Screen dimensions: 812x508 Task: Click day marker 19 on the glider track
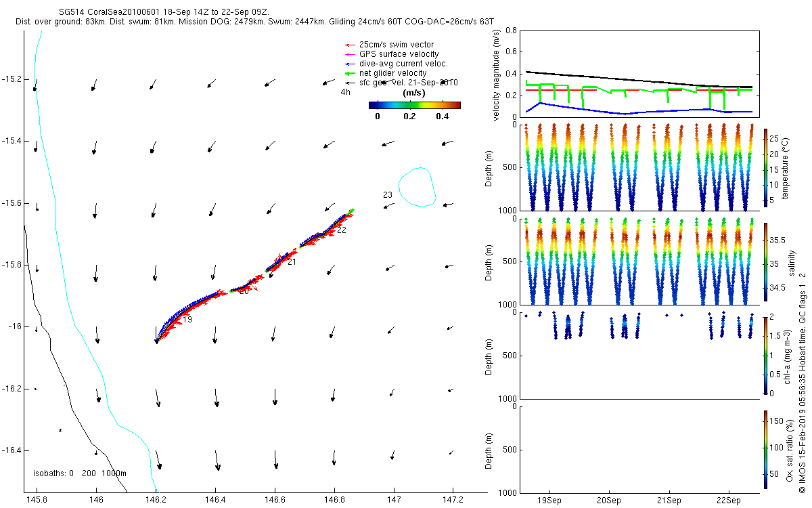click(x=187, y=319)
